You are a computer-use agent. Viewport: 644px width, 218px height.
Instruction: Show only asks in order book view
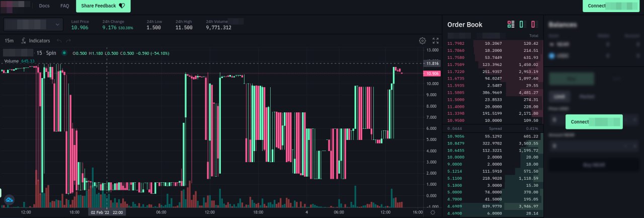534,24
